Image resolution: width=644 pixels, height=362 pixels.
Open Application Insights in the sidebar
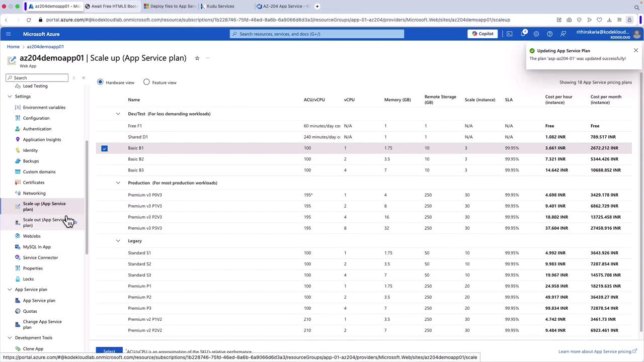[x=42, y=139]
